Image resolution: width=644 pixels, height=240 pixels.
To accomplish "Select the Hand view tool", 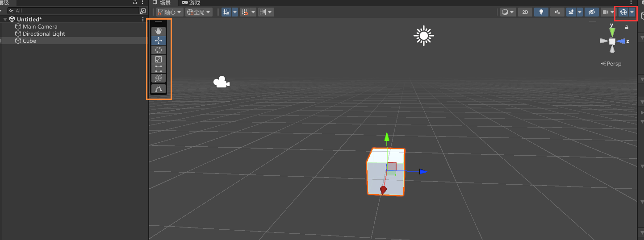I will [x=159, y=31].
